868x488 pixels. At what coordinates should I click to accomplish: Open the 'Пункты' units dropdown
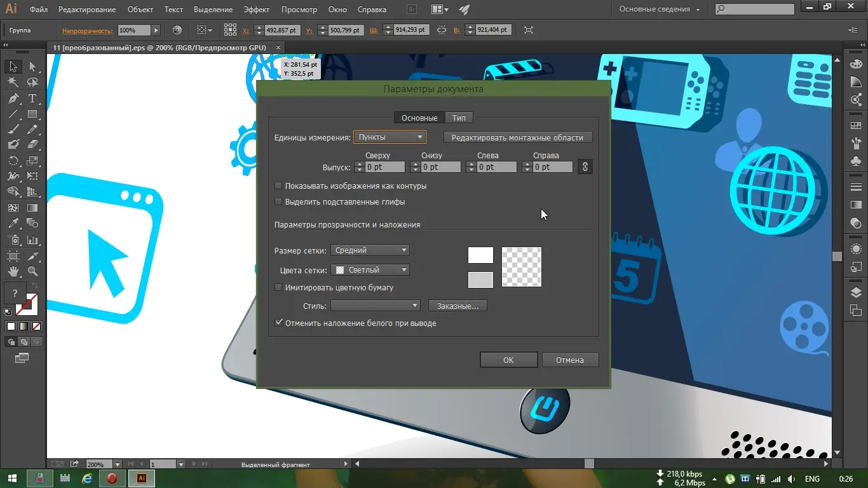click(x=390, y=137)
